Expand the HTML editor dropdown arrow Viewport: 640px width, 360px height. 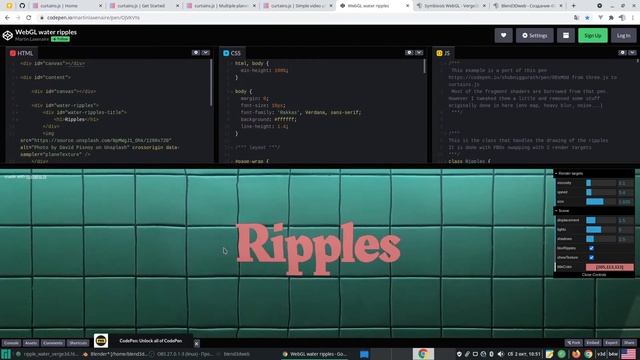tap(206, 53)
